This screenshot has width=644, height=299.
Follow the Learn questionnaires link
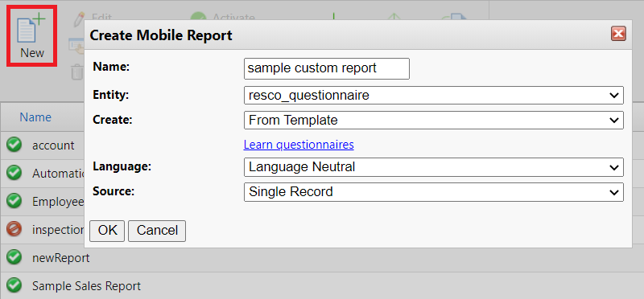tap(299, 145)
